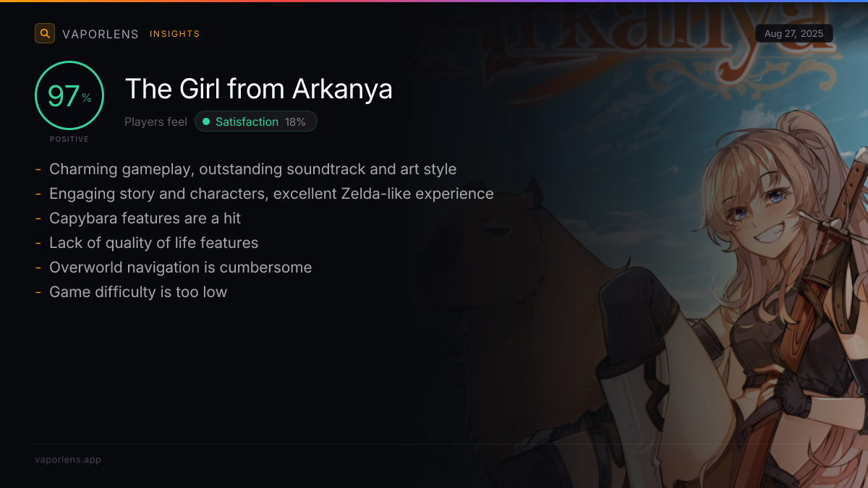This screenshot has width=868, height=488.
Task: Select the Lack of quality of life features line
Action: coord(153,243)
